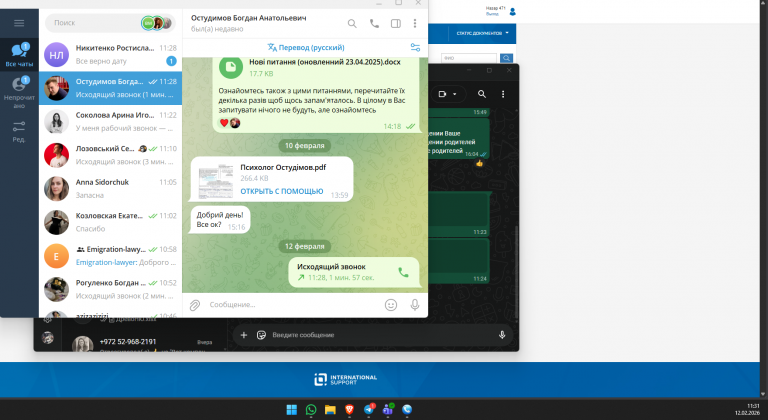Open Brave browser from the taskbar
Screen dimensions: 768x420
pyautogui.click(x=349, y=410)
